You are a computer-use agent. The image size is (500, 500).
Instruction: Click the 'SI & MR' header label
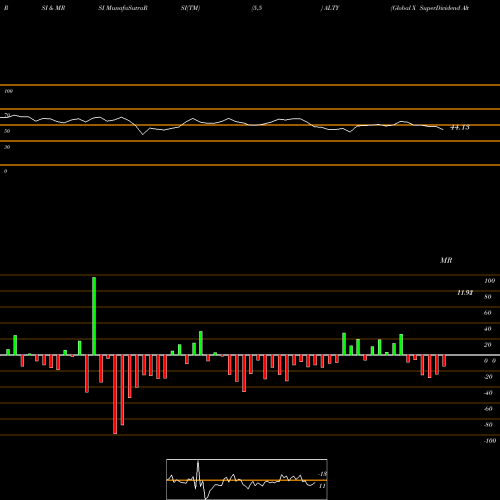click(53, 8)
